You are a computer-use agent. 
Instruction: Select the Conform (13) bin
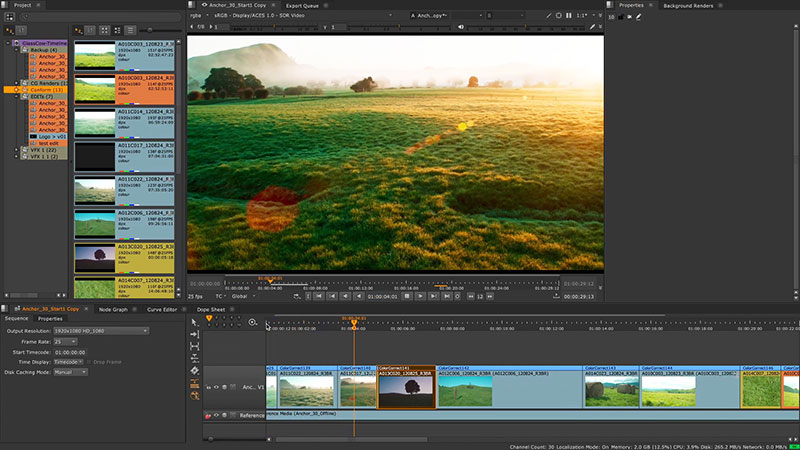(x=36, y=90)
